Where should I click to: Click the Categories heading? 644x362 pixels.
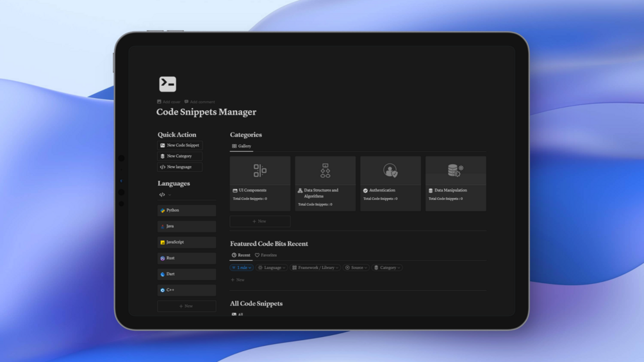pyautogui.click(x=246, y=135)
